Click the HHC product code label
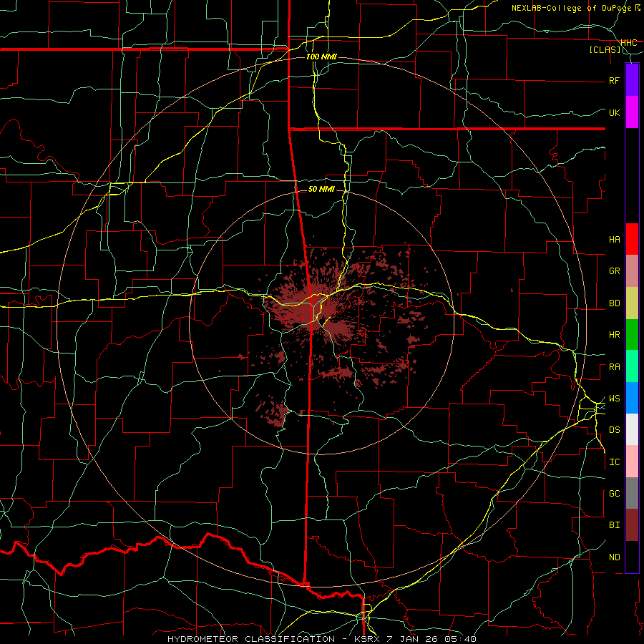644x644 pixels. tap(629, 42)
